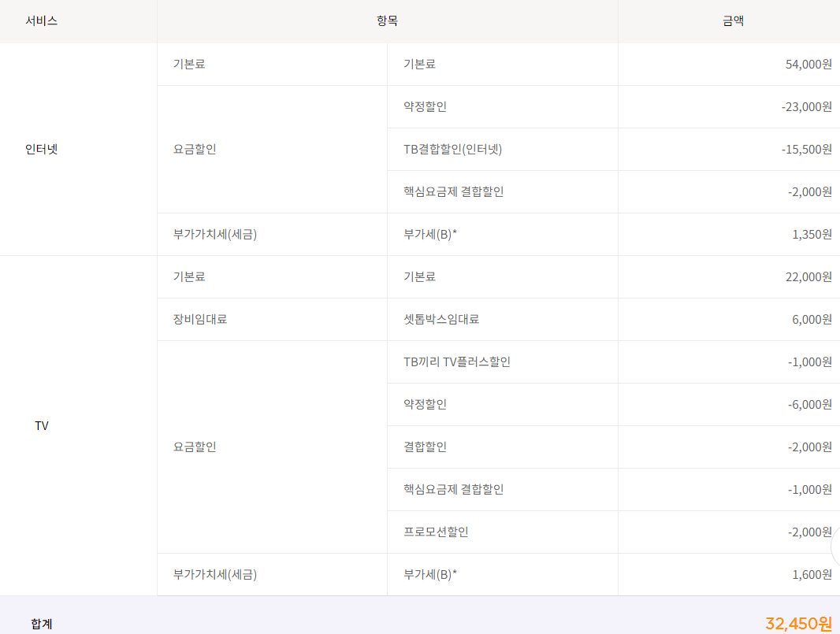Click the 프로모션할인 item
Viewport: 840px width, 634px height.
(x=436, y=532)
